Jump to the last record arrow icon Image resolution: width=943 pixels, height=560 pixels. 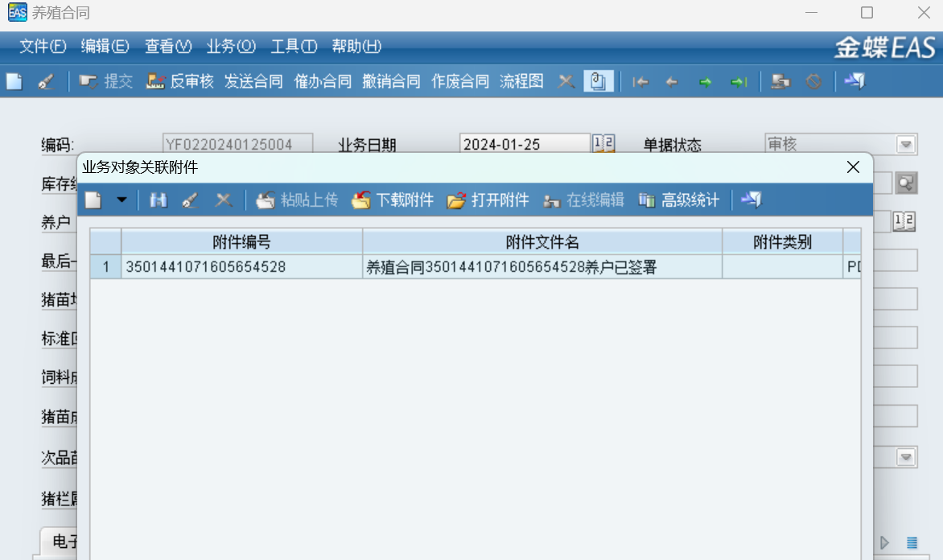tap(739, 82)
